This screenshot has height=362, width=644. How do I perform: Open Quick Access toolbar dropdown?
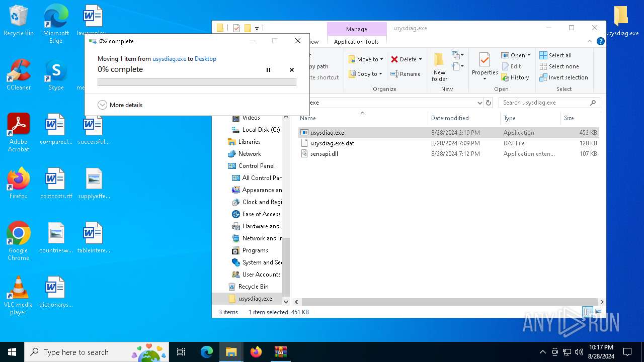257,29
